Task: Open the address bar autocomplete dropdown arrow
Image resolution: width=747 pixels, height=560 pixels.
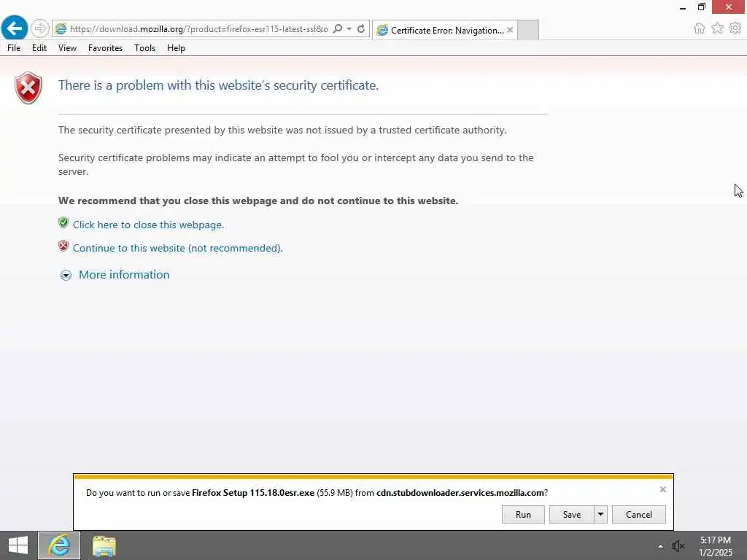Action: tap(349, 29)
